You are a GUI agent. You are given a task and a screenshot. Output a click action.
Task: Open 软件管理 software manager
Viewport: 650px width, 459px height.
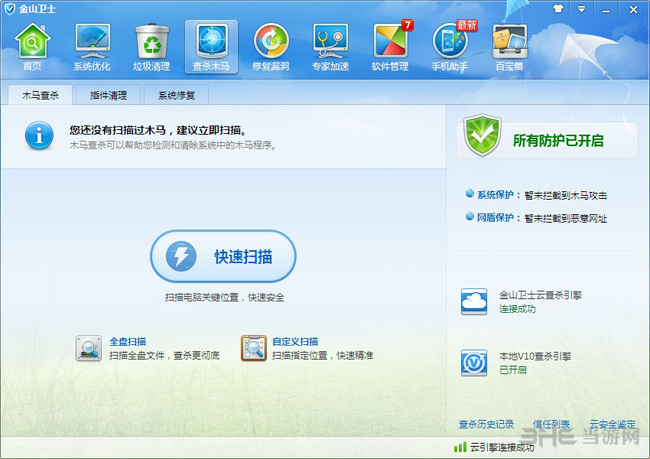391,46
